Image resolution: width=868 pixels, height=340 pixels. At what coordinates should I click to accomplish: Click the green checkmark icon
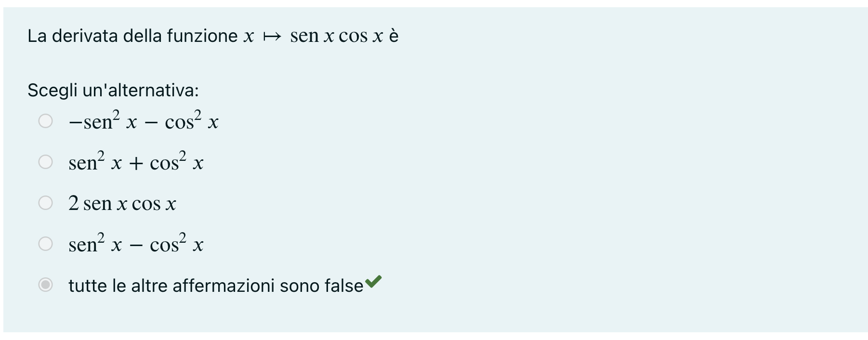coord(373,282)
